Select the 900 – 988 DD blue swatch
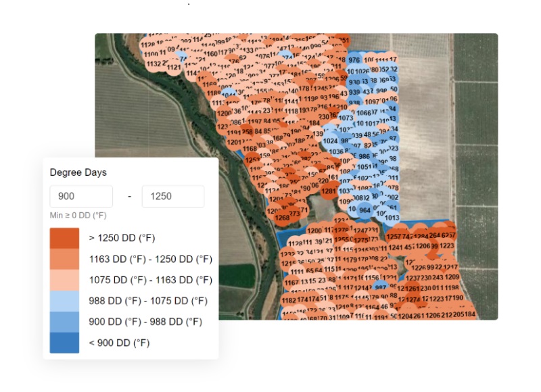The width and height of the screenshot is (541, 392). click(64, 322)
